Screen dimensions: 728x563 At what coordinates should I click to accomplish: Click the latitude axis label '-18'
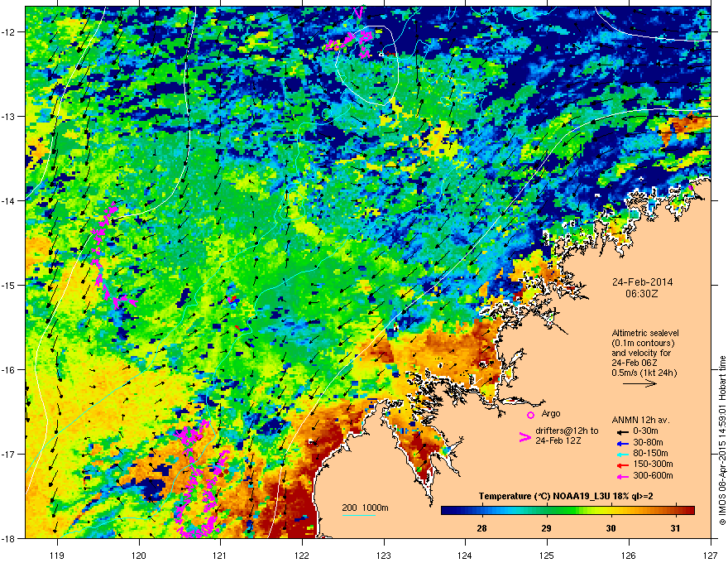click(8, 538)
